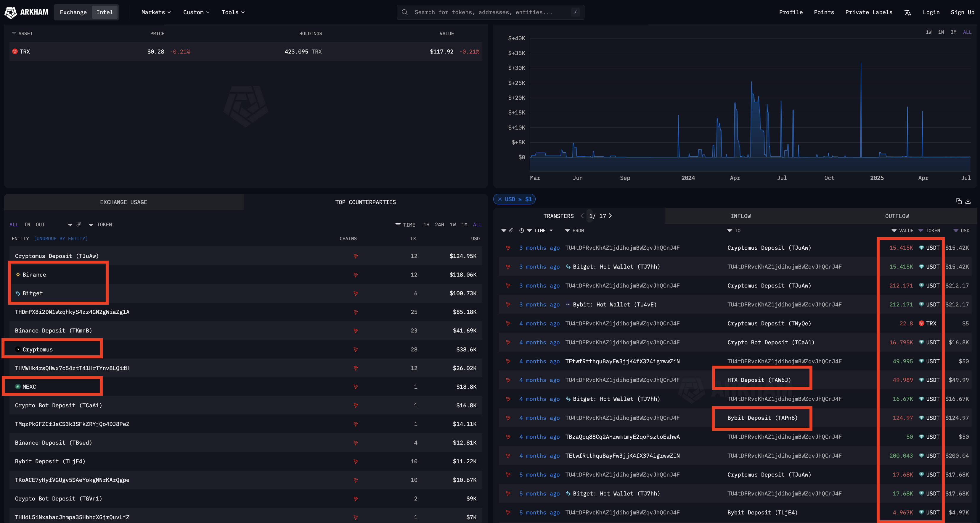Open HTX Deposit (TAW6J) address
The image size is (980, 523).
pyautogui.click(x=759, y=380)
